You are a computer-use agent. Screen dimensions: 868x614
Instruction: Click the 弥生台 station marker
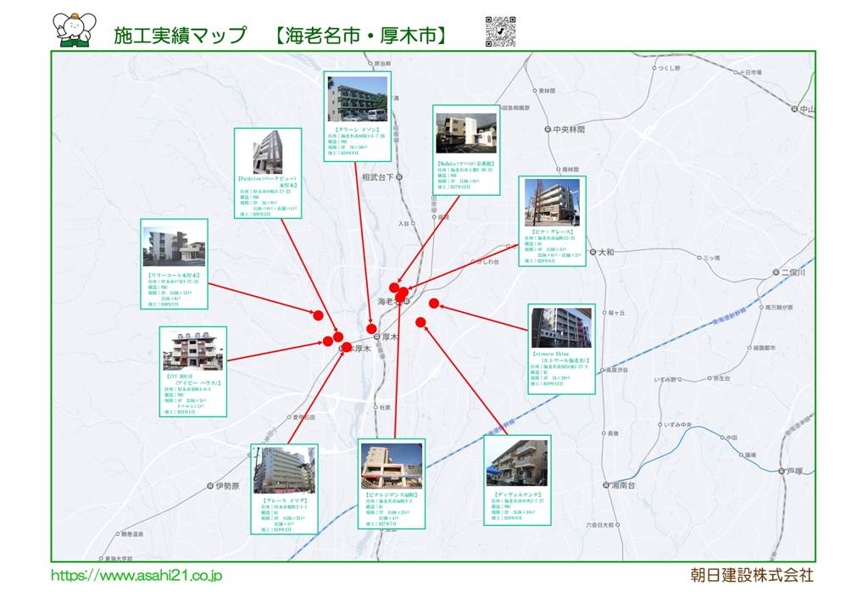click(x=709, y=379)
